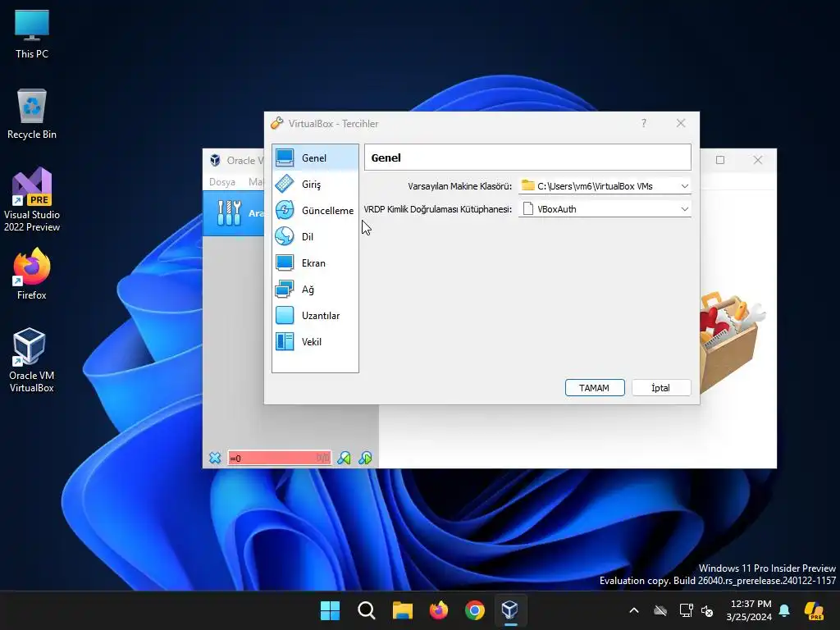This screenshot has width=840, height=630.
Task: Show hidden system tray icons
Action: [x=634, y=610]
